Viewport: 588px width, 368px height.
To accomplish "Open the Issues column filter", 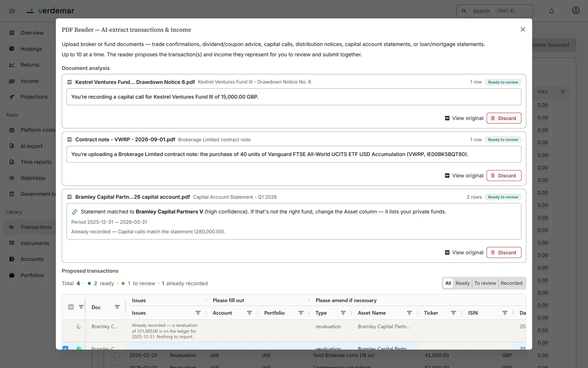I will 198,313.
